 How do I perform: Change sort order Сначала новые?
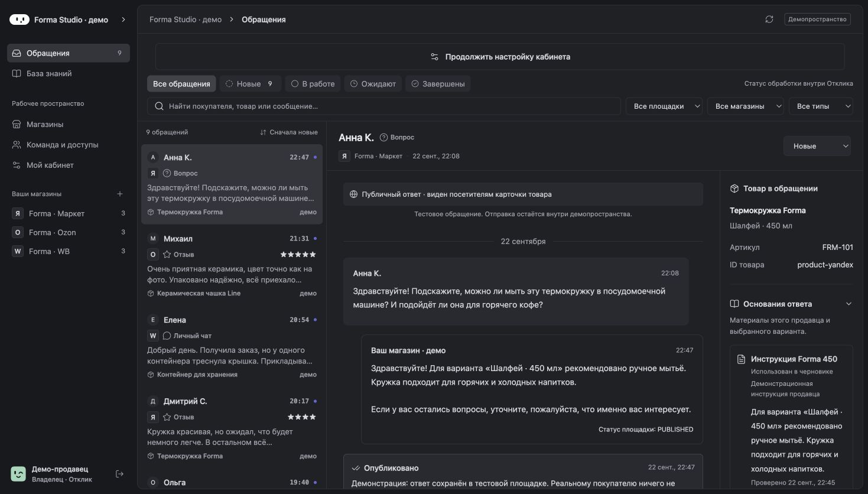tap(289, 132)
